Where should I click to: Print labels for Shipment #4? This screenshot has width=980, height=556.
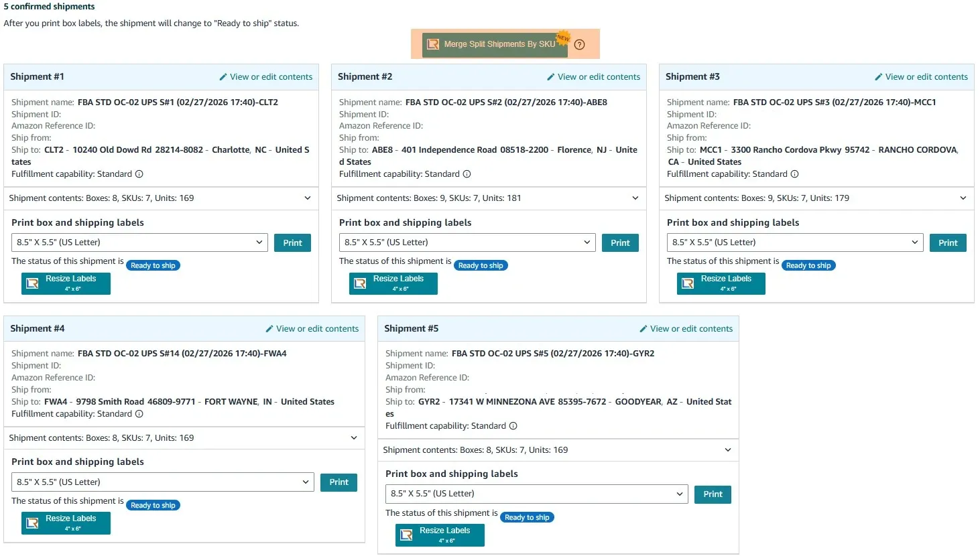pos(339,482)
